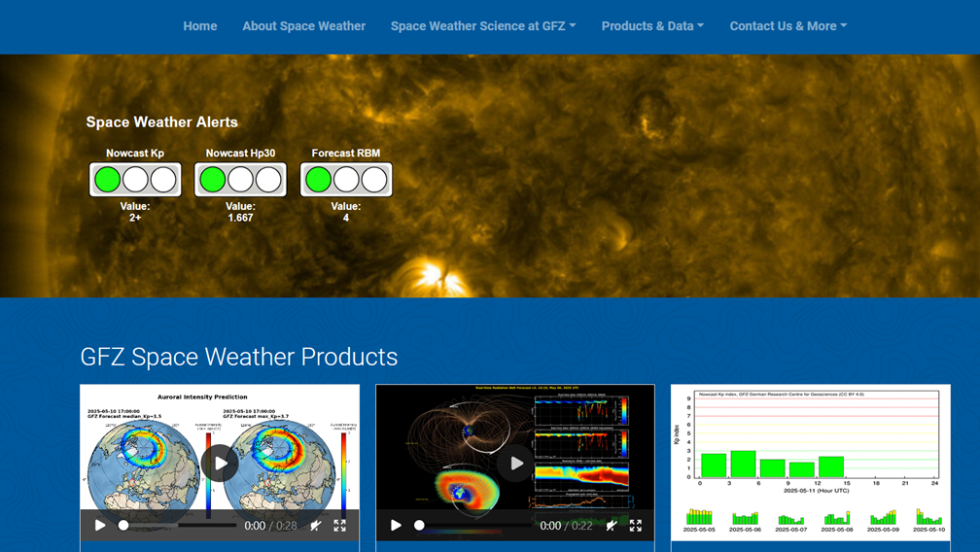Image resolution: width=980 pixels, height=552 pixels.
Task: Go to the Home page
Action: [200, 26]
